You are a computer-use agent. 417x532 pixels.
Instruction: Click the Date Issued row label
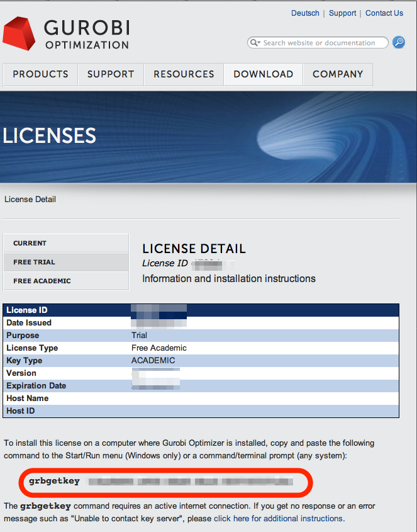coord(29,322)
